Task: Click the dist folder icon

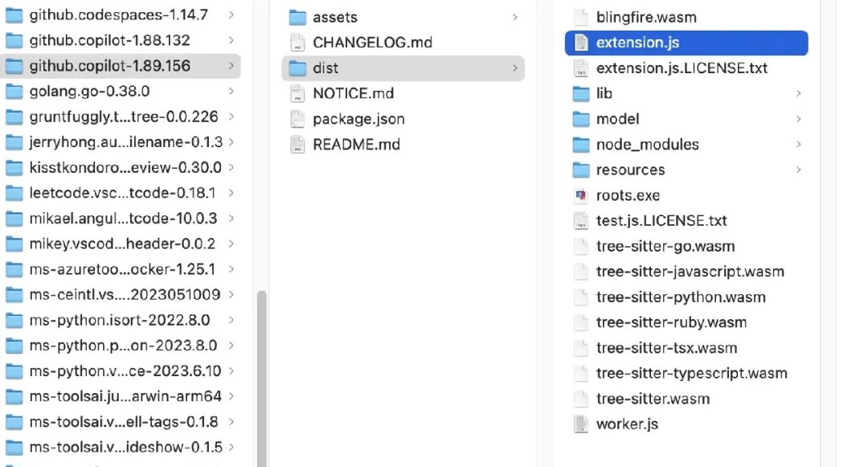Action: [298, 68]
